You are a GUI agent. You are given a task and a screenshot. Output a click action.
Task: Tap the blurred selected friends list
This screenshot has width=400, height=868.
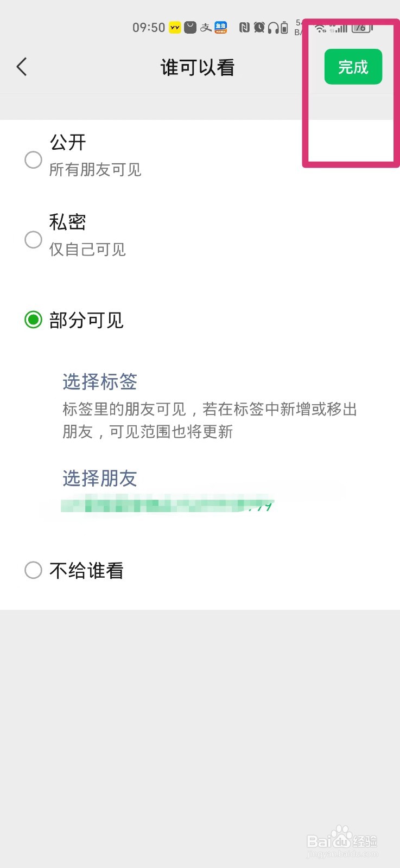167,504
